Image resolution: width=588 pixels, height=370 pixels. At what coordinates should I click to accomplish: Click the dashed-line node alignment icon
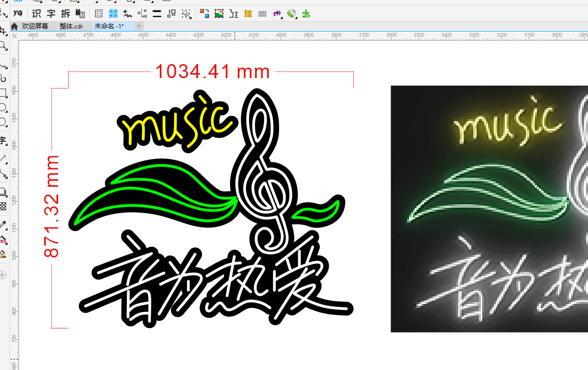[142, 14]
